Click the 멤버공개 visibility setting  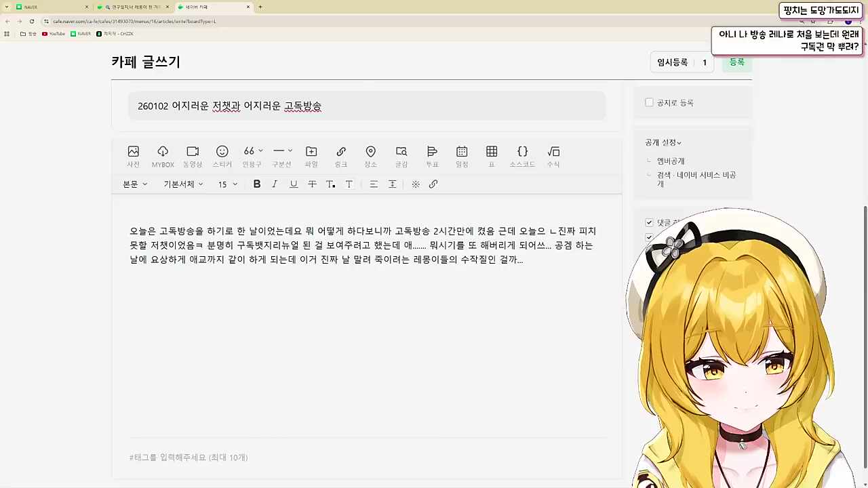[x=671, y=161]
